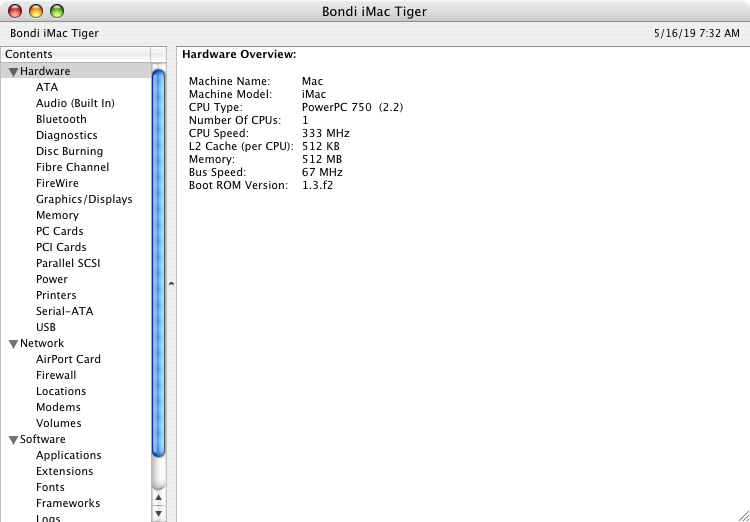Click the blue sidebar scrollbar thumb

(x=158, y=263)
